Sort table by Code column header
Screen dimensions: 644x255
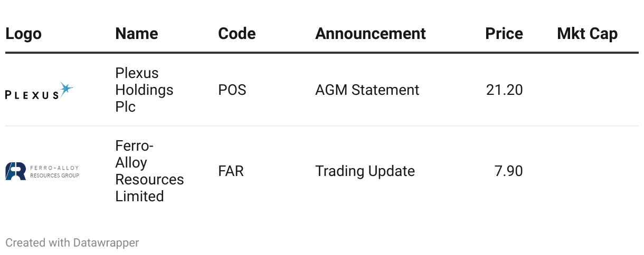tap(236, 34)
